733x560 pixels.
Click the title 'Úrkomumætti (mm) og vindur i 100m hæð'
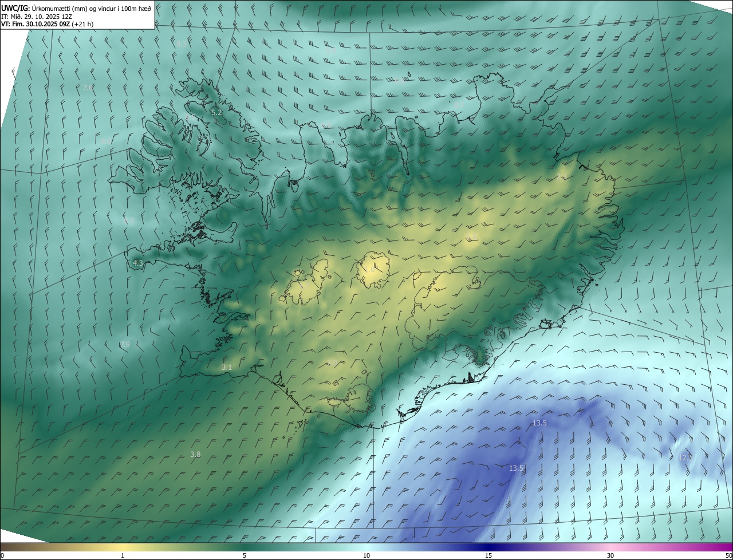92,8
